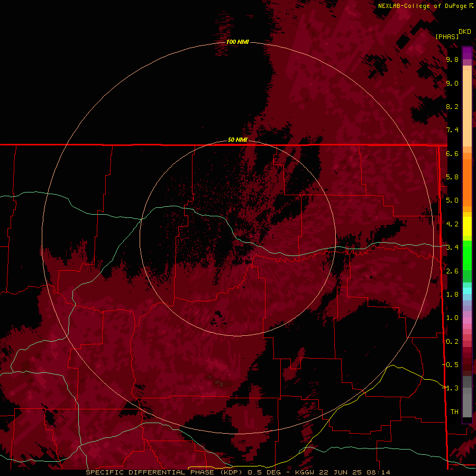Click the 0.2 scale value
The image size is (476, 476).
click(452, 342)
